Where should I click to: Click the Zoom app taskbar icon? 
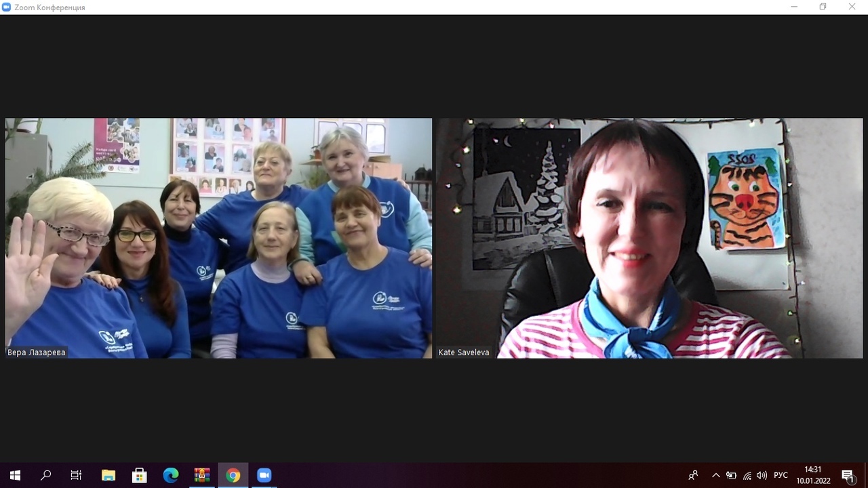click(264, 475)
